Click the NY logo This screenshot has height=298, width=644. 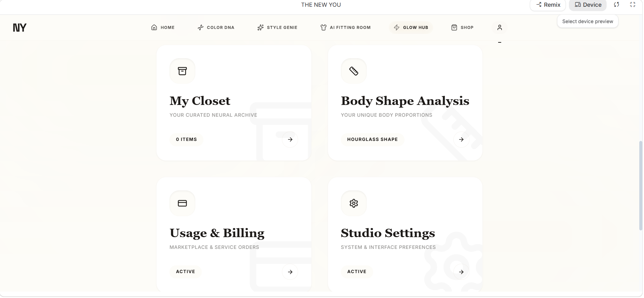click(x=20, y=28)
